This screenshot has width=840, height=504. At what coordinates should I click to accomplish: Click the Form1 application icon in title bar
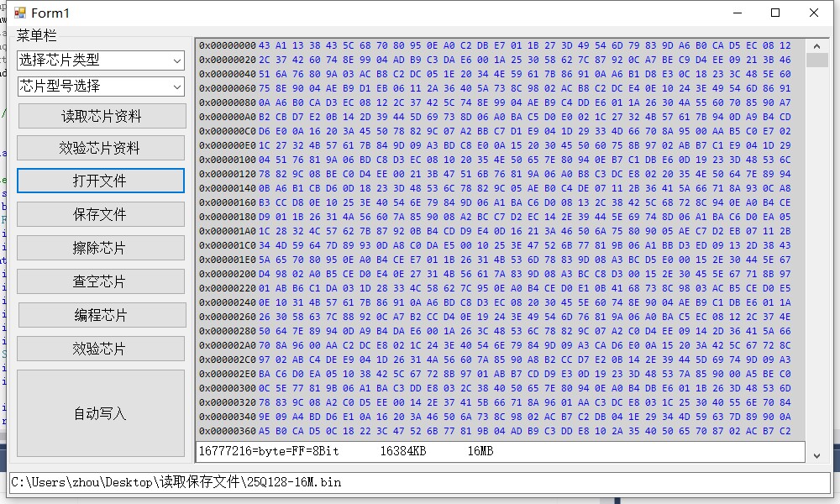pyautogui.click(x=18, y=12)
